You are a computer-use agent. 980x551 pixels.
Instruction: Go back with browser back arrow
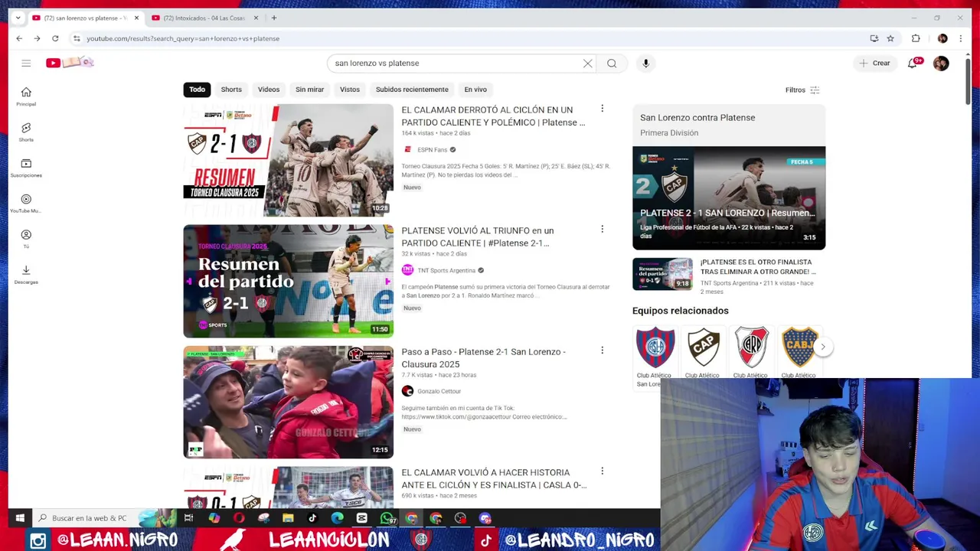19,38
